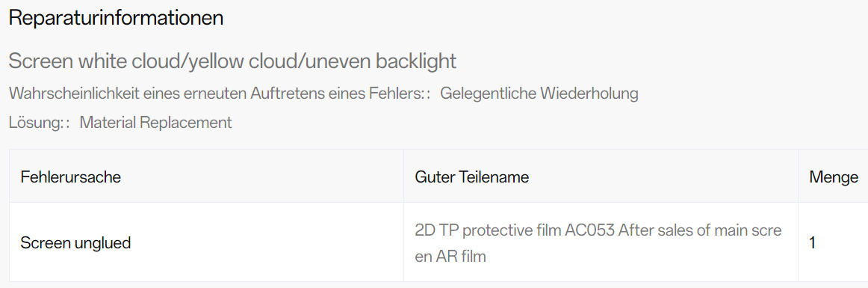Click the '2D TP protective film' part name text
Screen dimensions: 868x288
coord(487,230)
